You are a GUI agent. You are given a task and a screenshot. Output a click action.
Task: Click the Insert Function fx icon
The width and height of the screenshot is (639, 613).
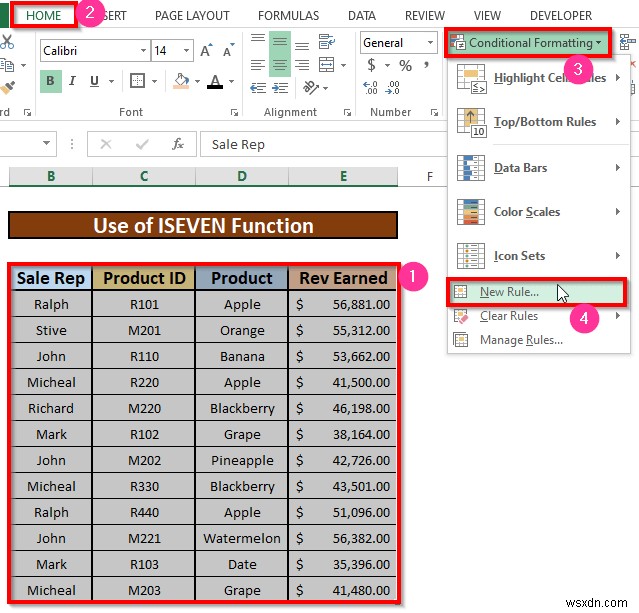pyautogui.click(x=178, y=144)
